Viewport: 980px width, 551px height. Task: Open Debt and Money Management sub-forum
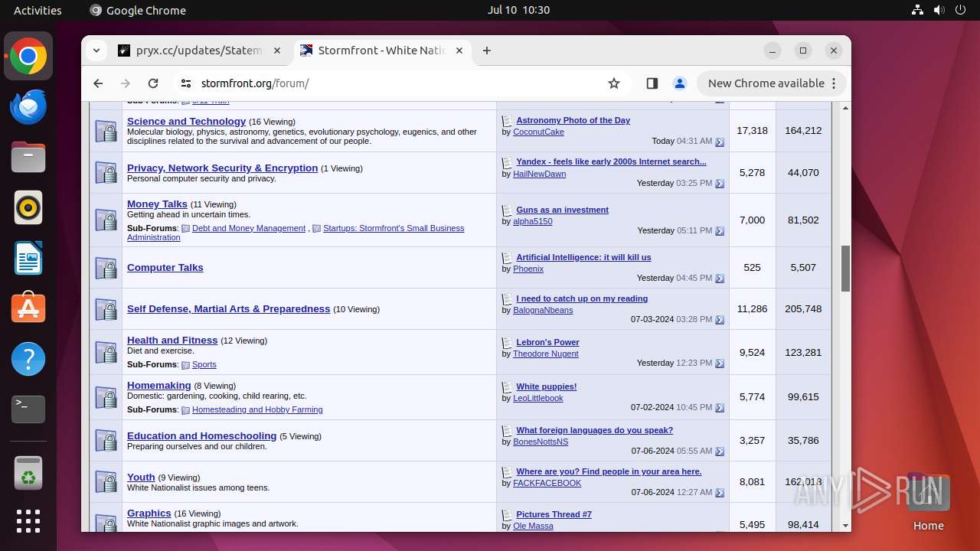[x=249, y=228]
